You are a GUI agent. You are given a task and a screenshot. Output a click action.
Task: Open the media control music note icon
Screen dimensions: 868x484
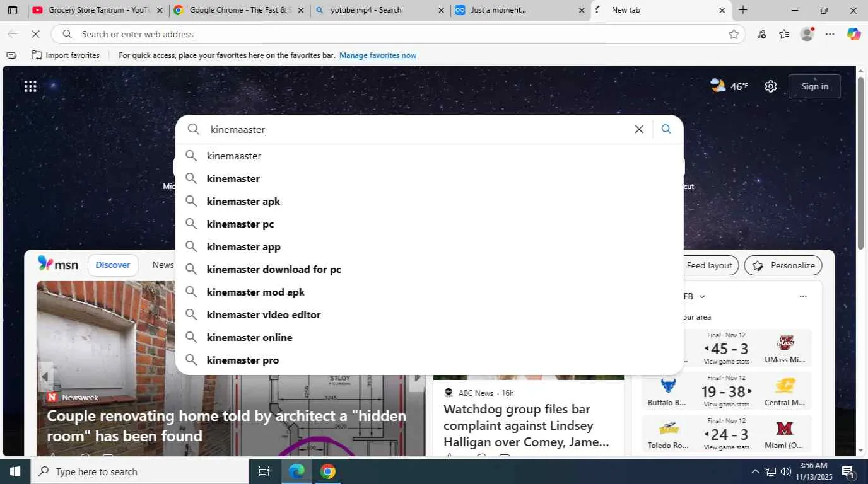761,34
